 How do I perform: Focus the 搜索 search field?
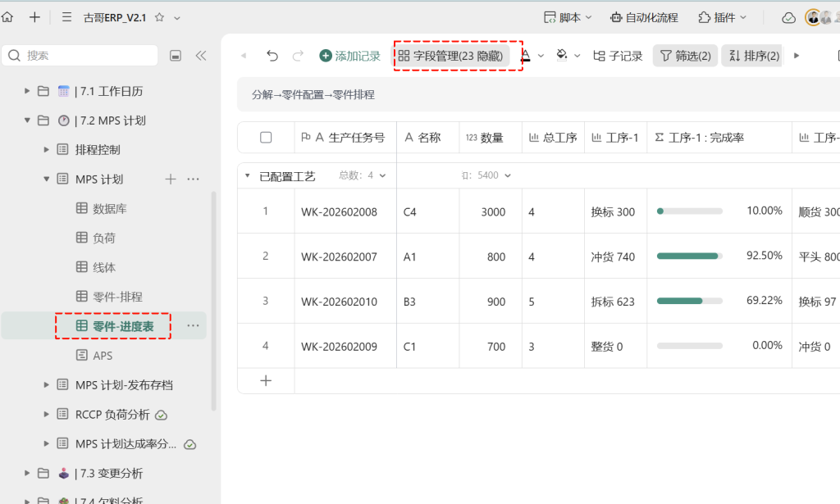click(x=80, y=55)
